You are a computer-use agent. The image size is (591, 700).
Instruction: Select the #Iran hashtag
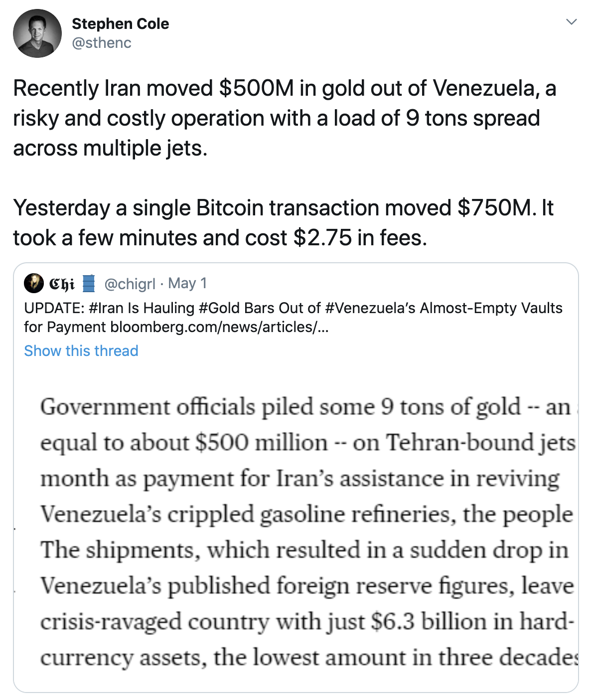pyautogui.click(x=107, y=308)
